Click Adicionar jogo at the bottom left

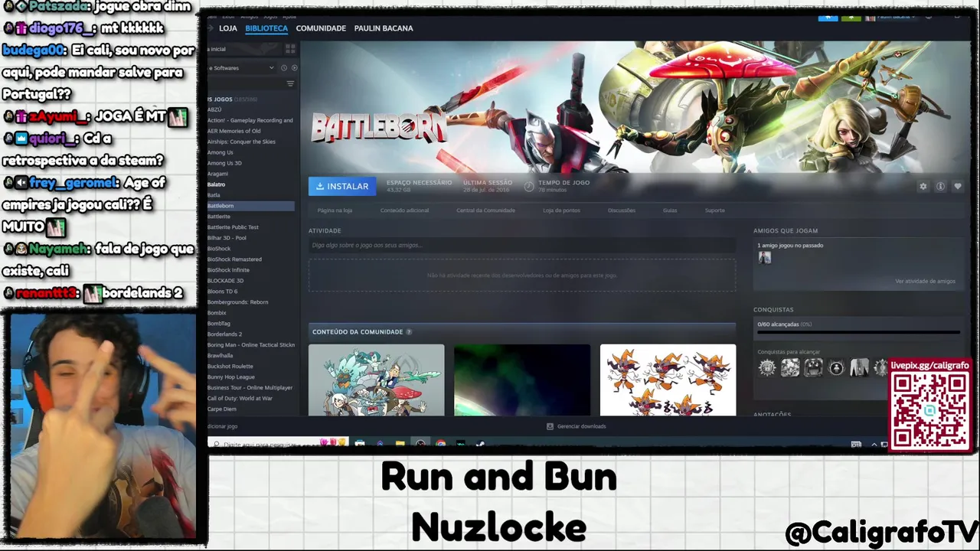pos(222,426)
